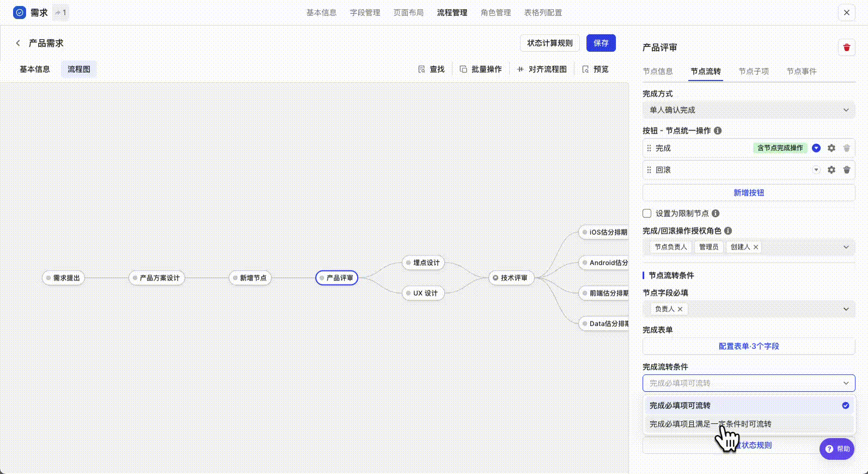Screen dimensions: 868x474
Task: Select option 完成必填项可流转
Action: pos(749,405)
